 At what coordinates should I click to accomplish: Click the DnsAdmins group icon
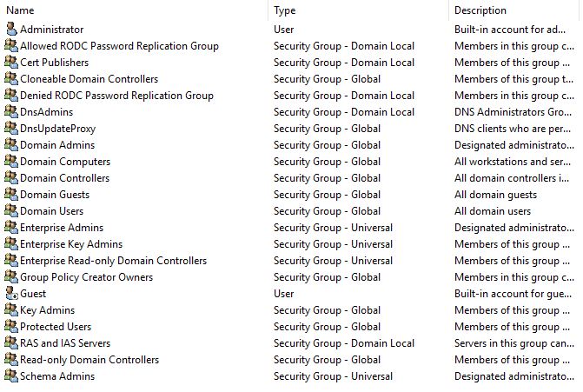(11, 111)
